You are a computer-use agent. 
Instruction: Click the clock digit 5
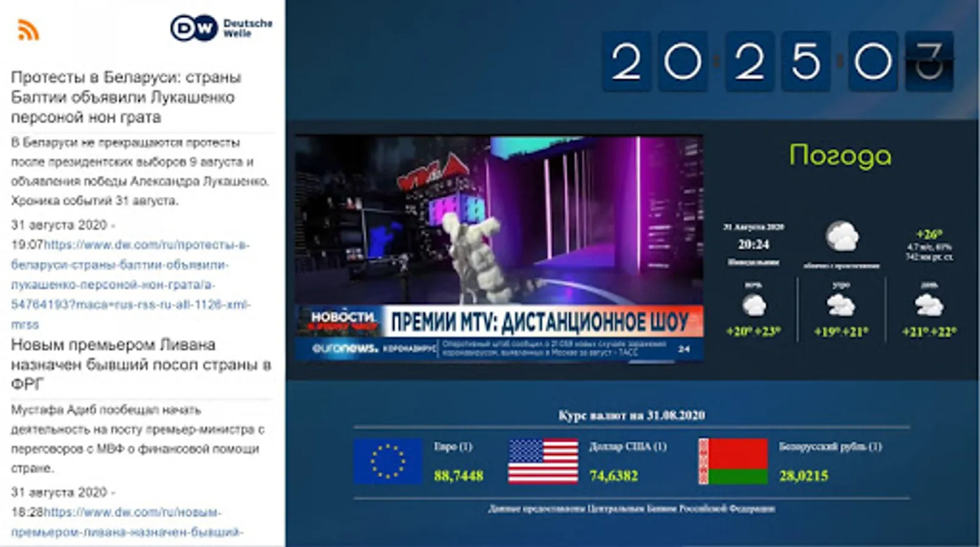click(806, 61)
